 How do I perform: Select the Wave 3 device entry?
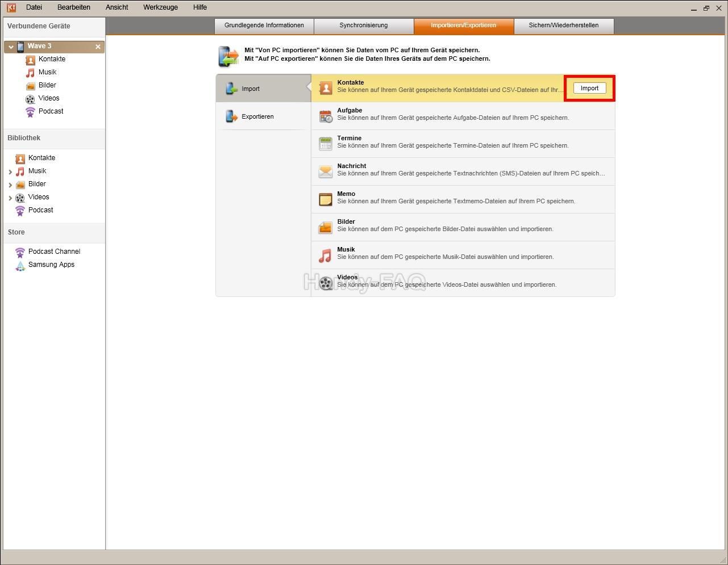[x=54, y=47]
